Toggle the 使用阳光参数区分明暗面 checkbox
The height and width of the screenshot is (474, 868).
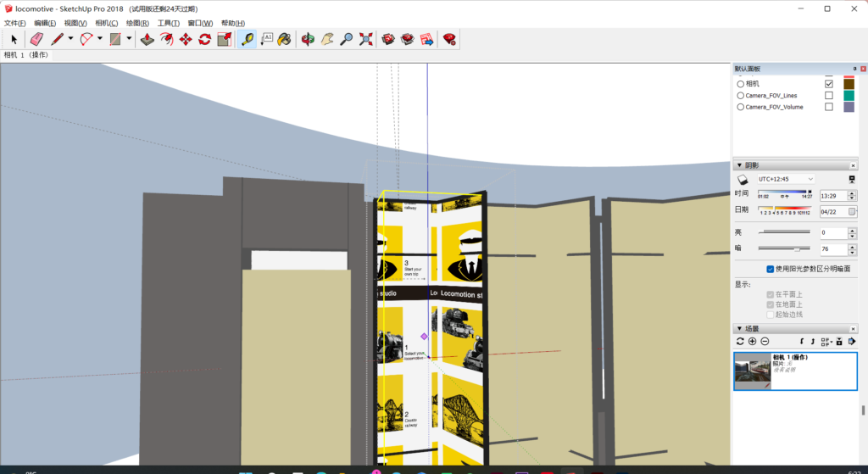770,269
